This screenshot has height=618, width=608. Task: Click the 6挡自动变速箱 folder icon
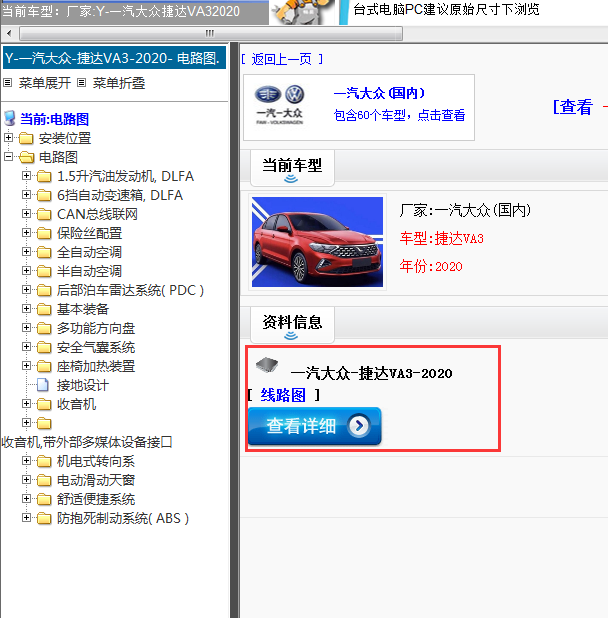(44, 195)
